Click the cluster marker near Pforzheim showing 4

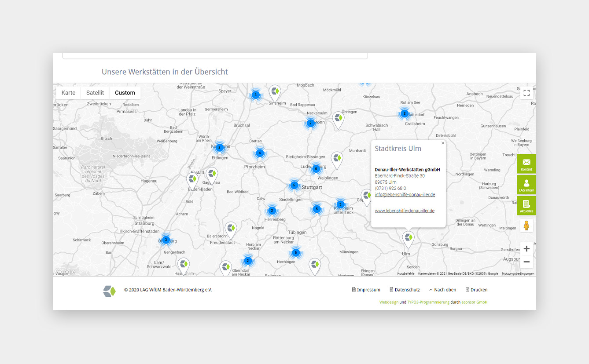(x=260, y=153)
